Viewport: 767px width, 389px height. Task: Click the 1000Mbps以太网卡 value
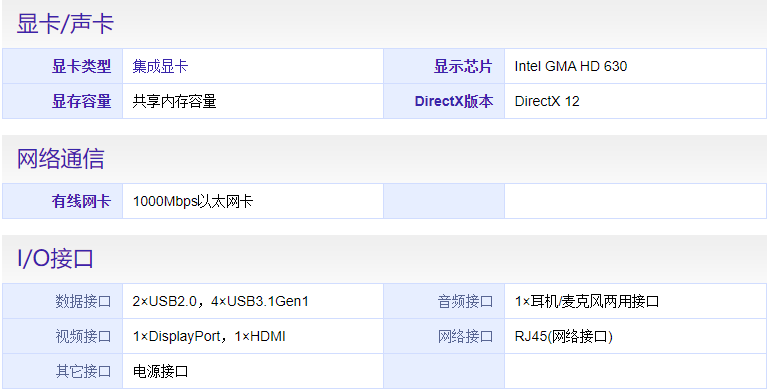tap(193, 201)
